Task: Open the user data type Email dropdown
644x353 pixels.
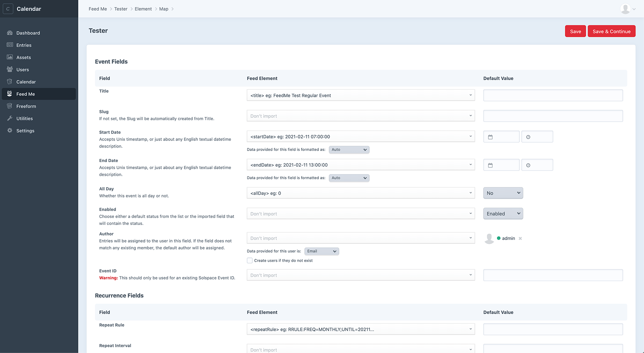Action: (322, 251)
